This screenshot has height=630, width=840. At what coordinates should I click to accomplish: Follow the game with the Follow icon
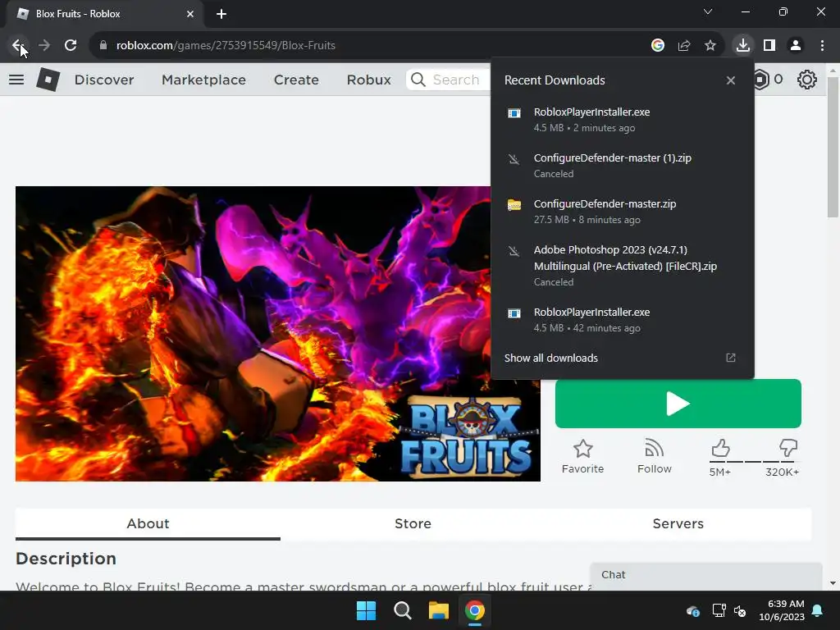point(654,449)
